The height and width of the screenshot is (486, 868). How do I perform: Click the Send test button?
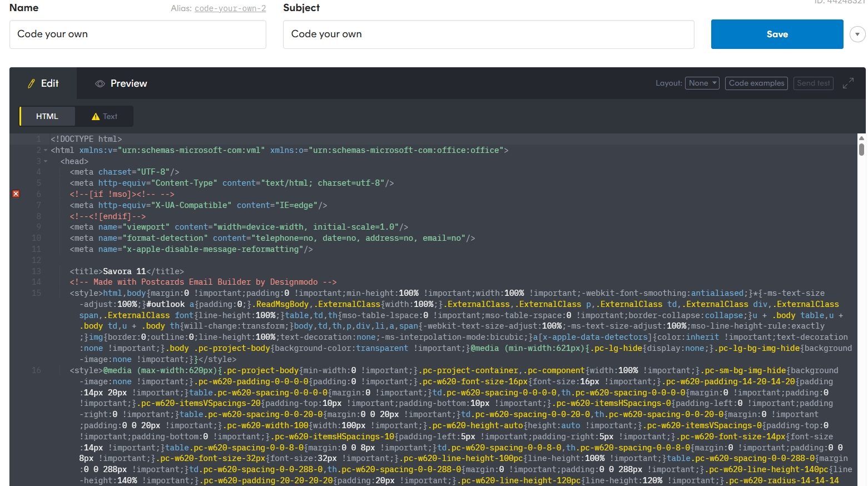pyautogui.click(x=813, y=83)
